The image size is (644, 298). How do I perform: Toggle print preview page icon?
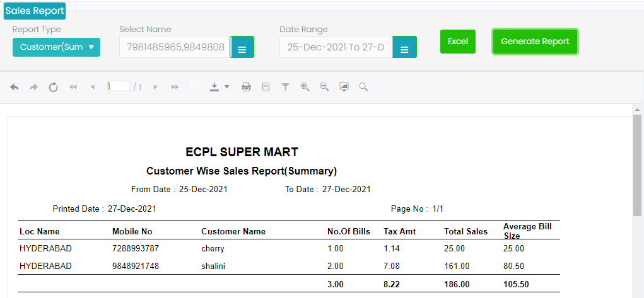click(266, 87)
